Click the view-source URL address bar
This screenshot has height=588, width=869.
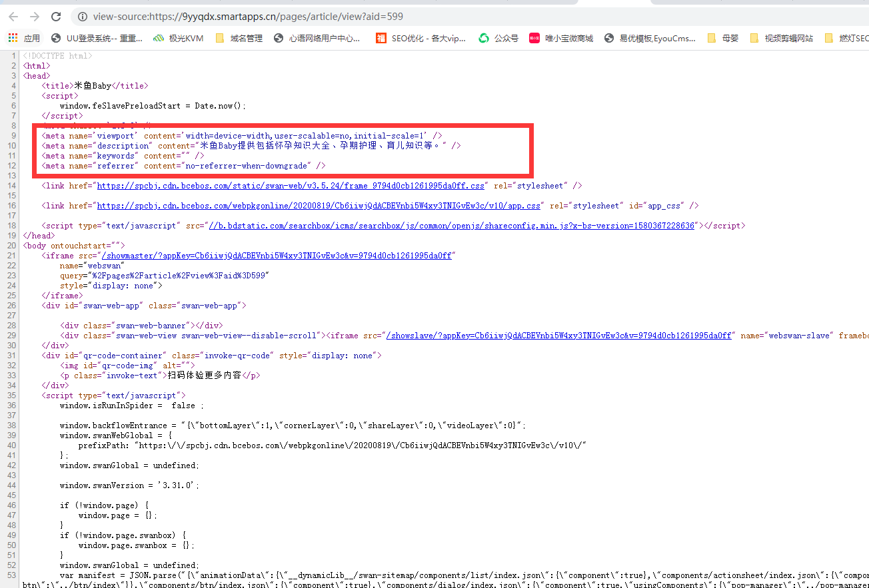pos(248,16)
